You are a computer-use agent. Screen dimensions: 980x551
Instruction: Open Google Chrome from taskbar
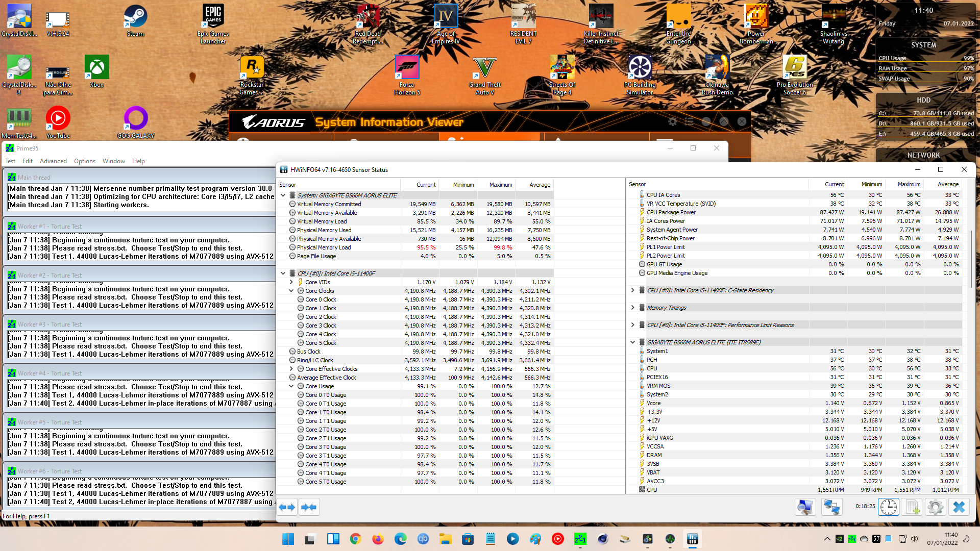coord(355,539)
